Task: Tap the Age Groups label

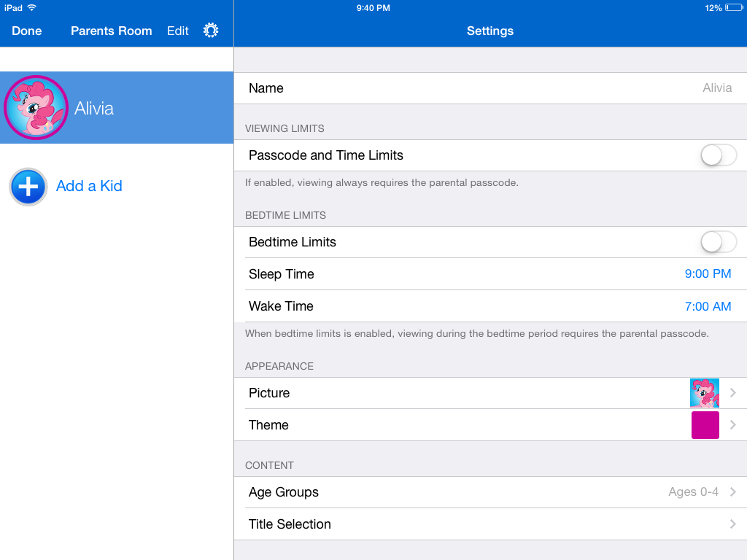Action: [x=284, y=492]
